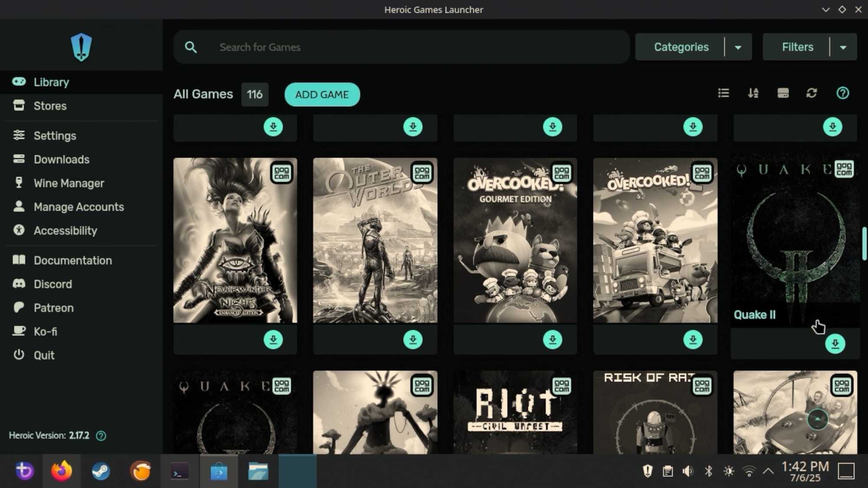The width and height of the screenshot is (868, 488).
Task: Click the library vertical scrollbar
Action: pos(864,244)
